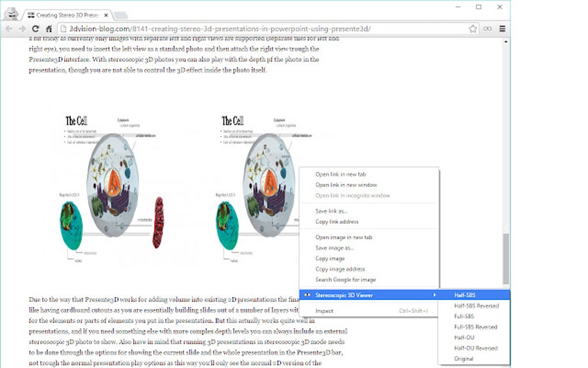Select Half-OU Reversed mode
This screenshot has width=588, height=368.
[x=473, y=347]
